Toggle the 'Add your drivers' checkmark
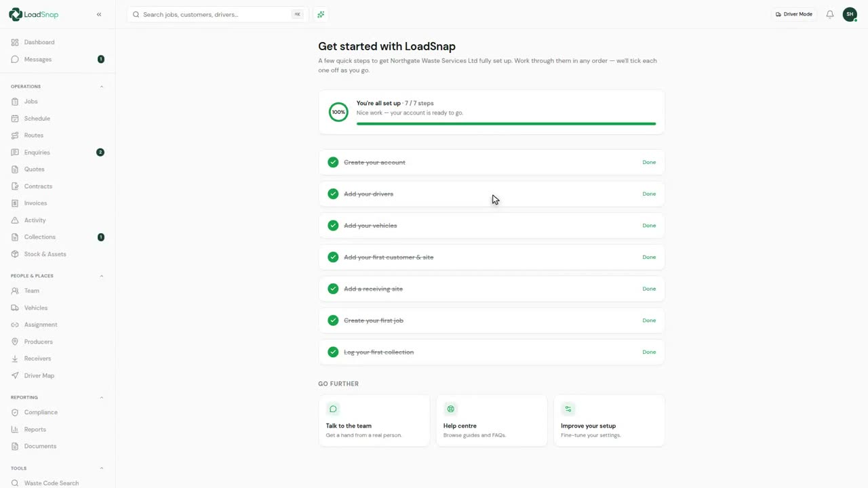The height and width of the screenshot is (488, 868). coord(333,194)
